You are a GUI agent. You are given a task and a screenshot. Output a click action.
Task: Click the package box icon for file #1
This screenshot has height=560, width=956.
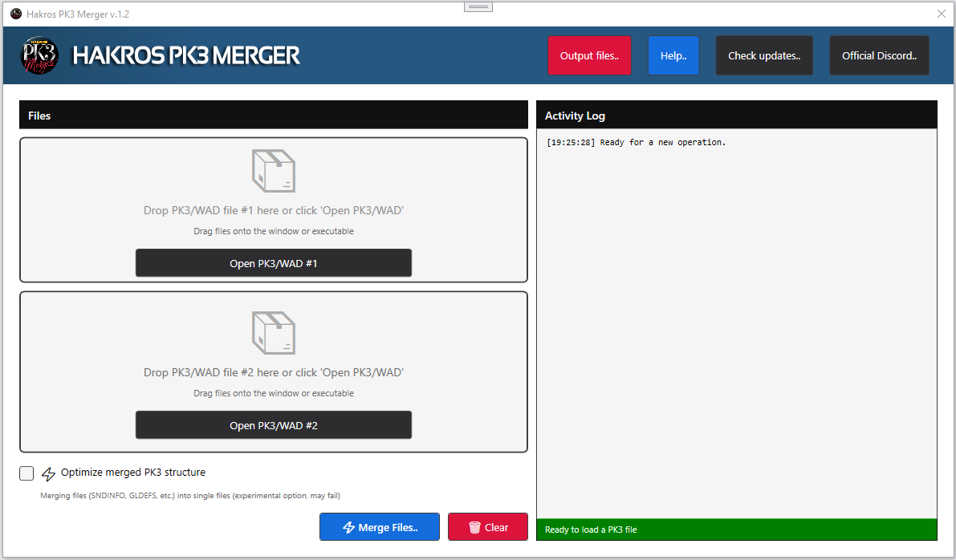(274, 171)
